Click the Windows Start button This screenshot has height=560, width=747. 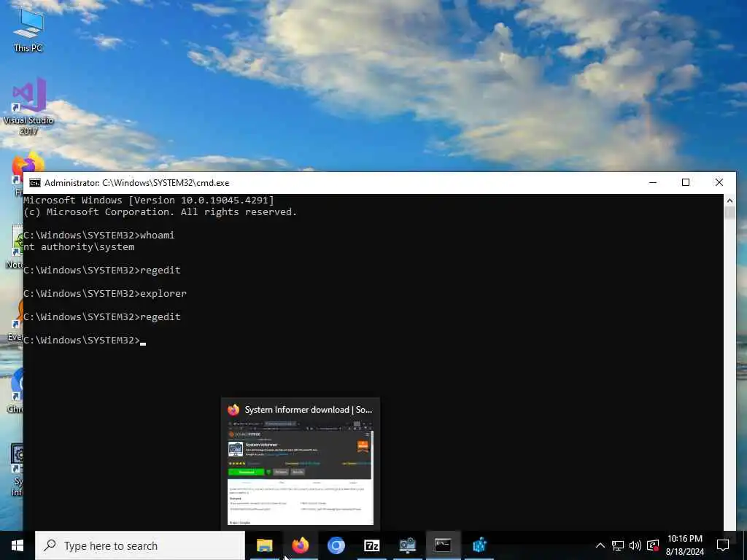tap(18, 545)
